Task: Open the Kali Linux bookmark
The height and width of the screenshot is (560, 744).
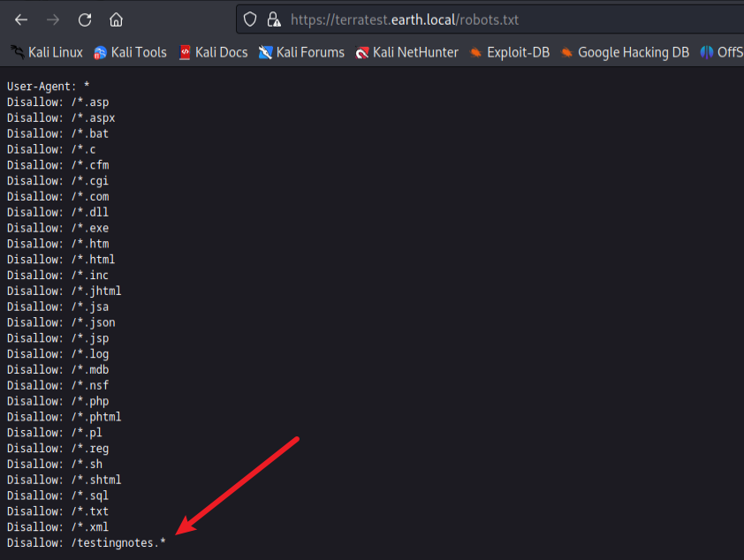Action: [47, 52]
